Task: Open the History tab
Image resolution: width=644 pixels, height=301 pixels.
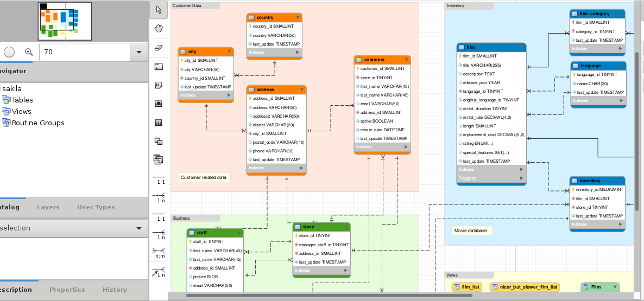Action: pyautogui.click(x=115, y=290)
